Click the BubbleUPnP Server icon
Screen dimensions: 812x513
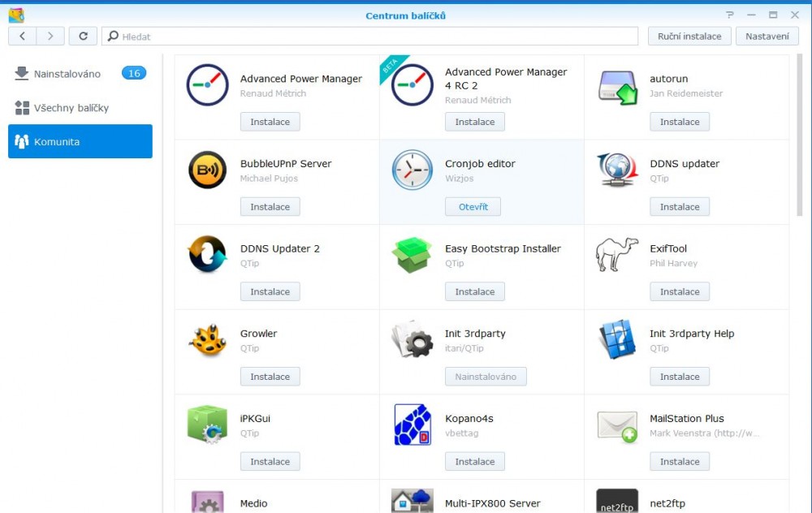[207, 170]
